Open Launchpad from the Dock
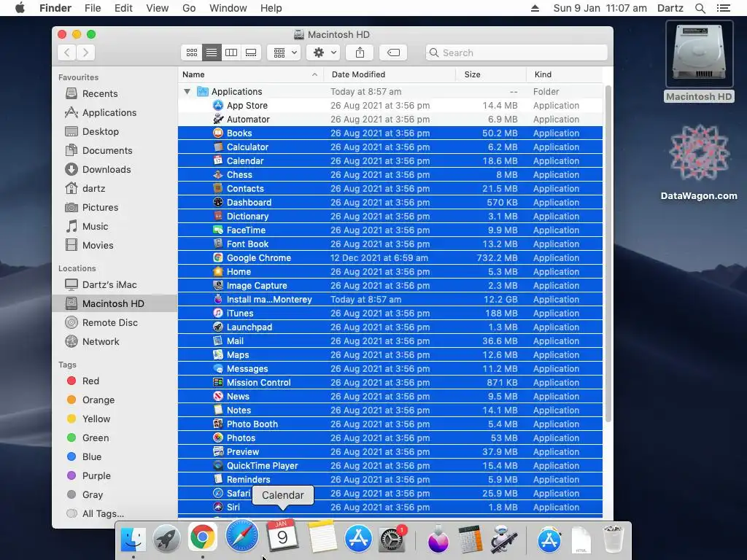Screen dimensions: 747x560 coord(166,539)
